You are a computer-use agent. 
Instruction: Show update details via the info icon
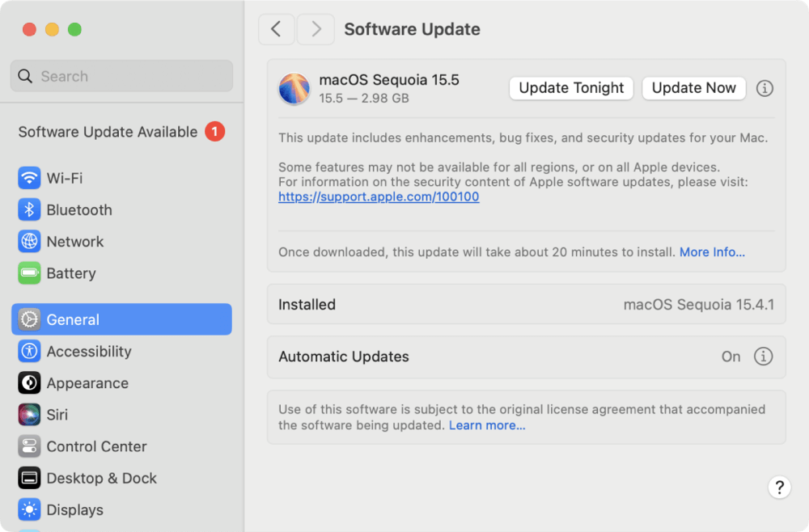point(765,88)
